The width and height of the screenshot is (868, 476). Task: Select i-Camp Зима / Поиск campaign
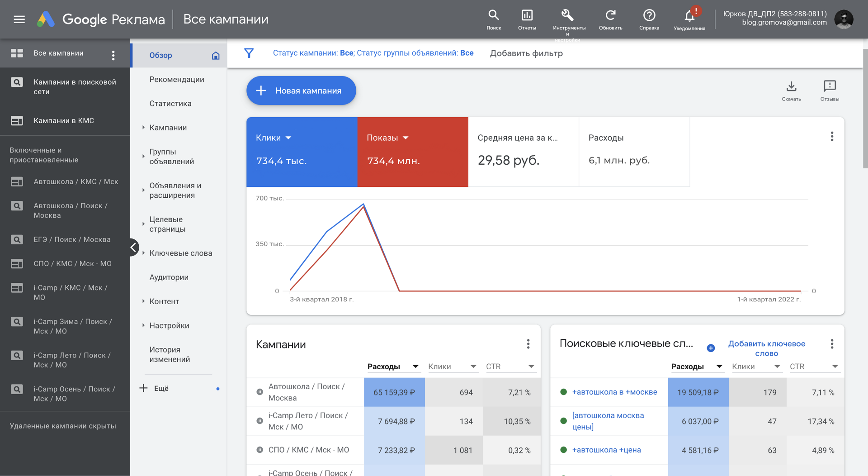[65, 326]
